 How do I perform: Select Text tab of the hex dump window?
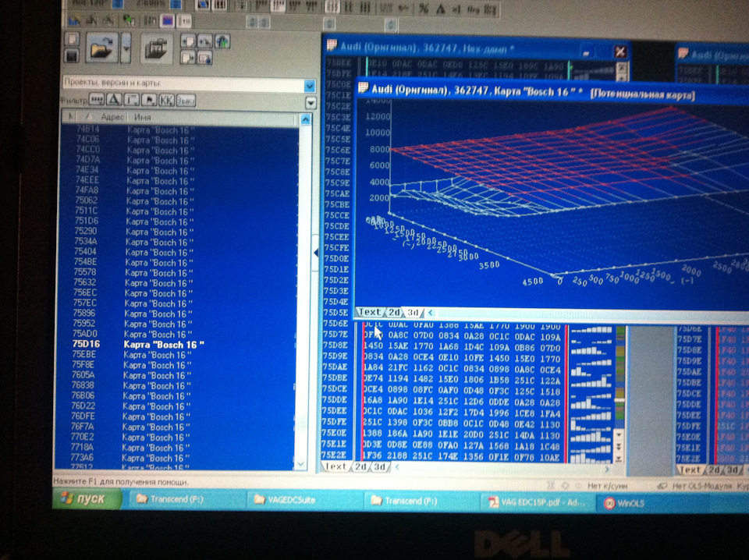pos(335,466)
